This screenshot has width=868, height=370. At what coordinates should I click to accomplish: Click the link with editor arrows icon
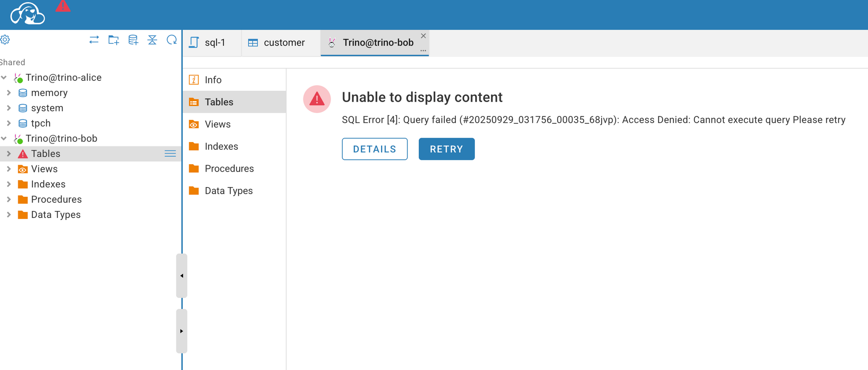click(x=94, y=40)
